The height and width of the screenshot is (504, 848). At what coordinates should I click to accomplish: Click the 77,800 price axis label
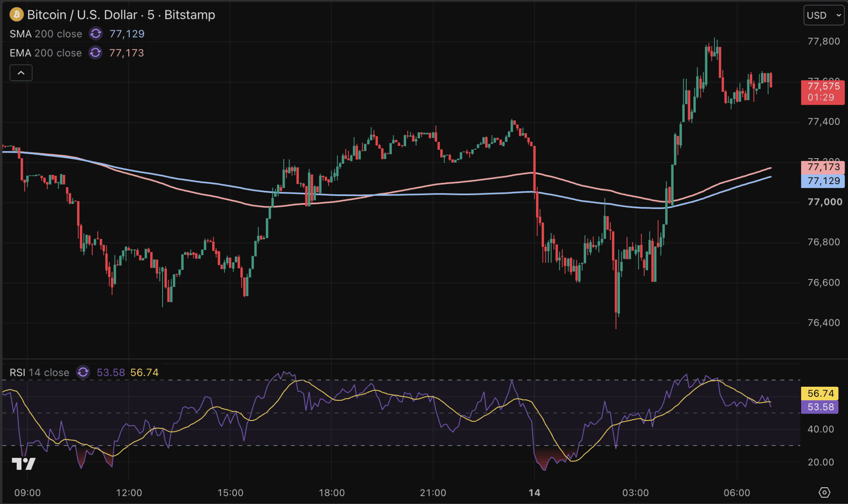pos(824,41)
